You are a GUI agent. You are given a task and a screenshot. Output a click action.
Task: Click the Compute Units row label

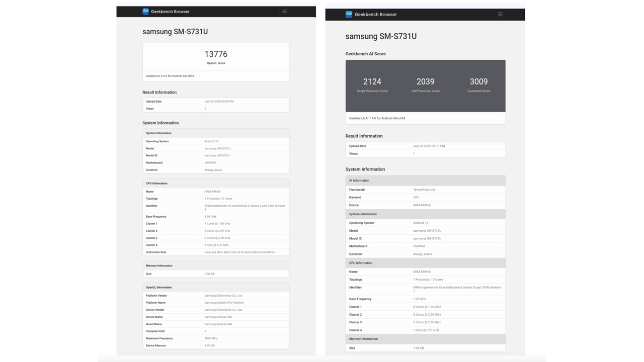[155, 331]
